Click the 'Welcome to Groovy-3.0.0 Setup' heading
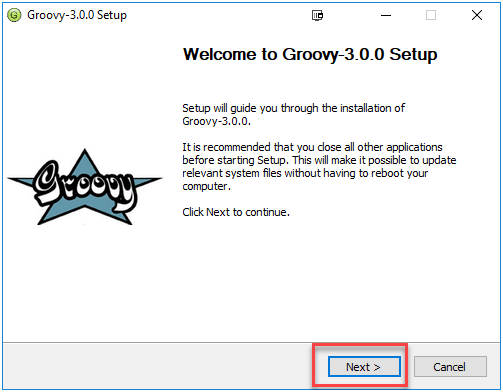 point(310,54)
